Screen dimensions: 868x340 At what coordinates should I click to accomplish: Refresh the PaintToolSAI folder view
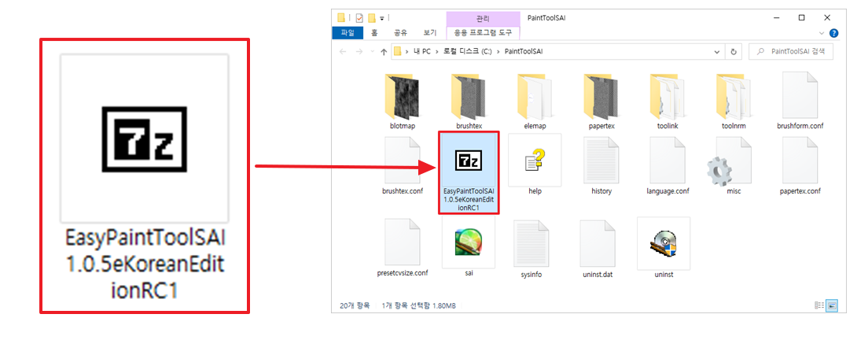[x=734, y=51]
